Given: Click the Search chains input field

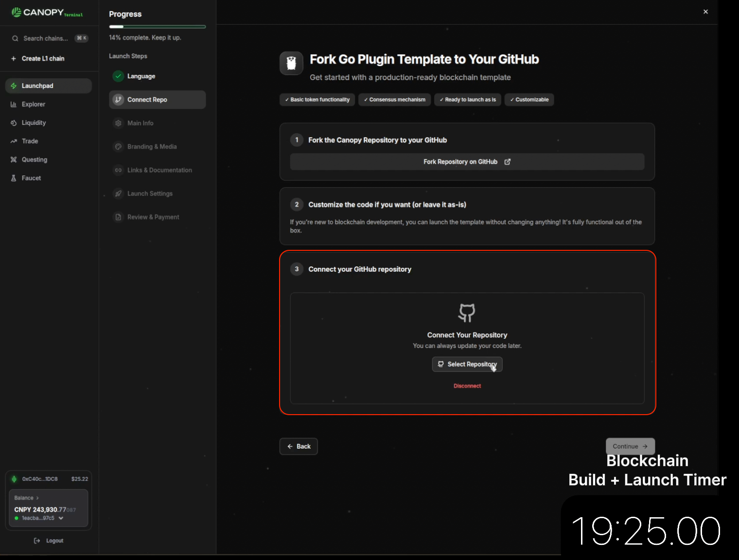Looking at the screenshot, I should (49, 38).
